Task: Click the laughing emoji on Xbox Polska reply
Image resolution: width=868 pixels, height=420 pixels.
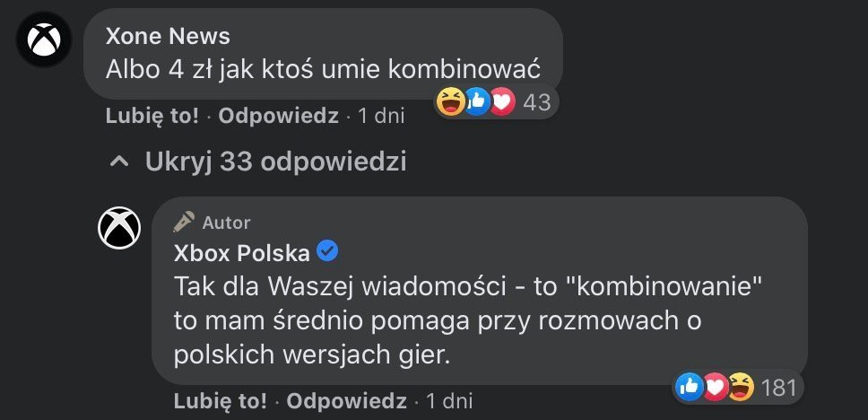Action: tap(740, 387)
